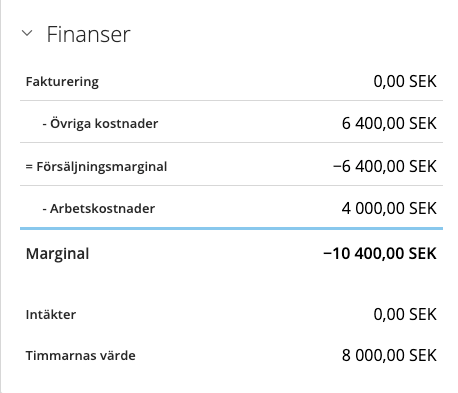The width and height of the screenshot is (458, 393).
Task: Click the minus dash before Övriga kostnader
Action: 45,124
